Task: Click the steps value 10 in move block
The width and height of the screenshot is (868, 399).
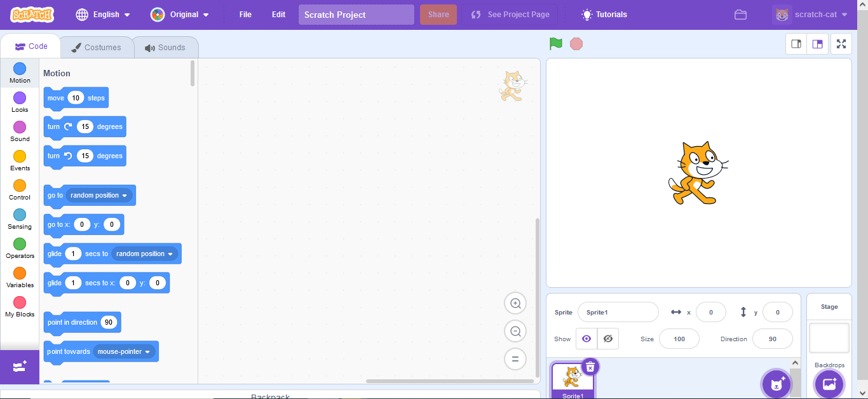Action: [76, 98]
